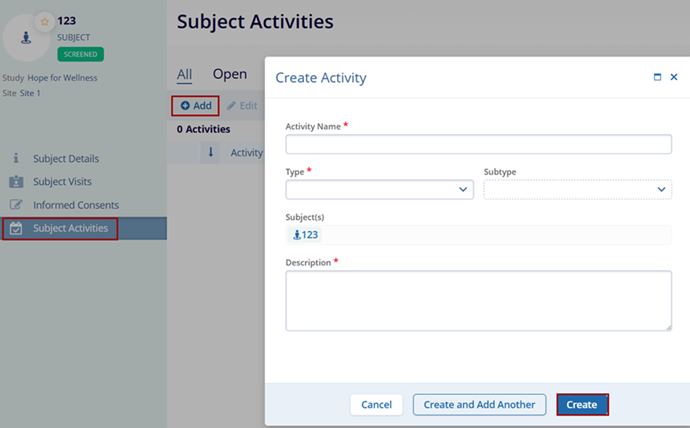Click the Add activity toolbar button
Screen dimensions: 690x428
[195, 105]
